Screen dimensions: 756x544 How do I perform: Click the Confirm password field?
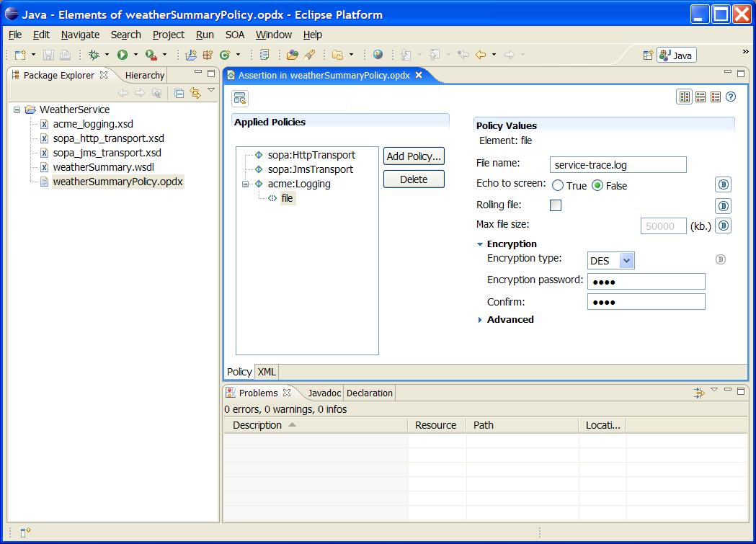646,302
